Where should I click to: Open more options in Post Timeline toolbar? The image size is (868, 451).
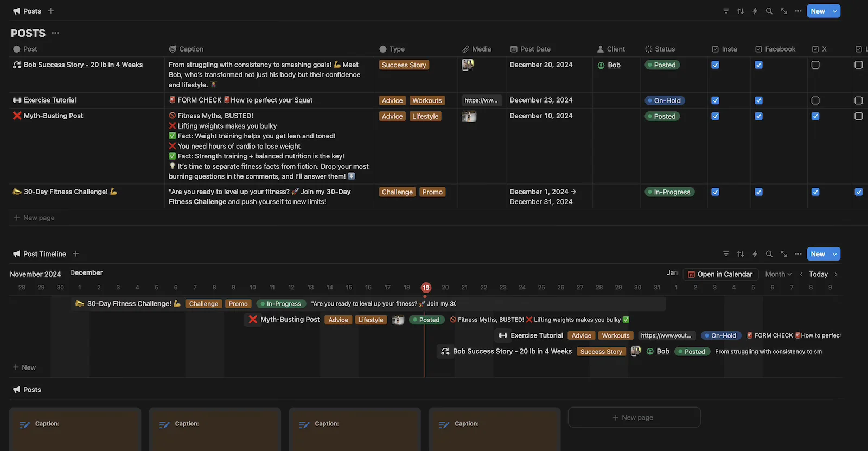point(798,254)
